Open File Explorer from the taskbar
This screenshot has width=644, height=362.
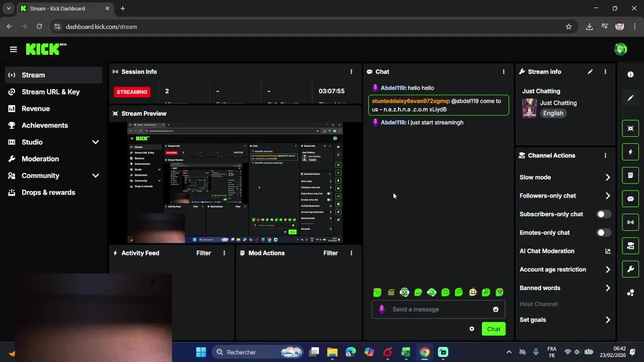click(x=332, y=352)
